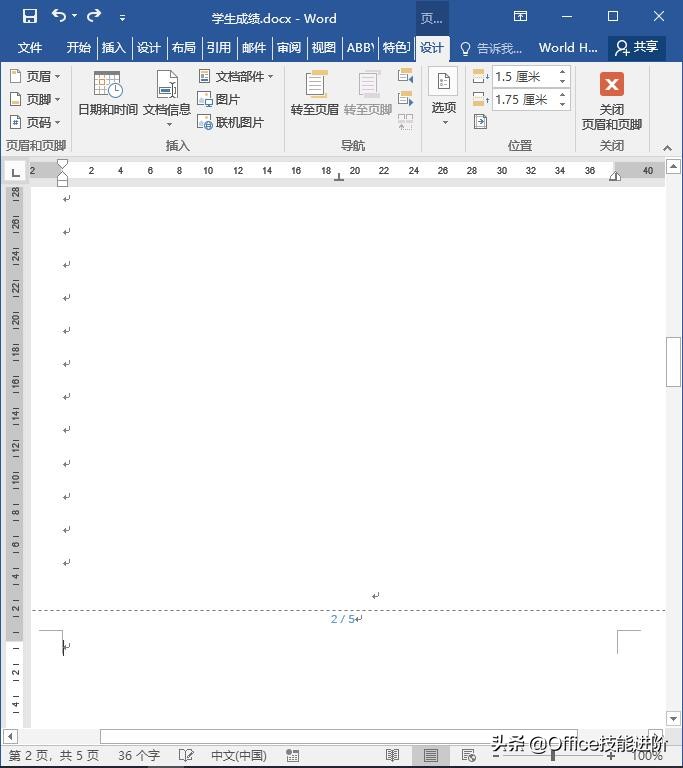Switch to the 布局 tab
Image resolution: width=683 pixels, height=768 pixels.
pyautogui.click(x=184, y=48)
